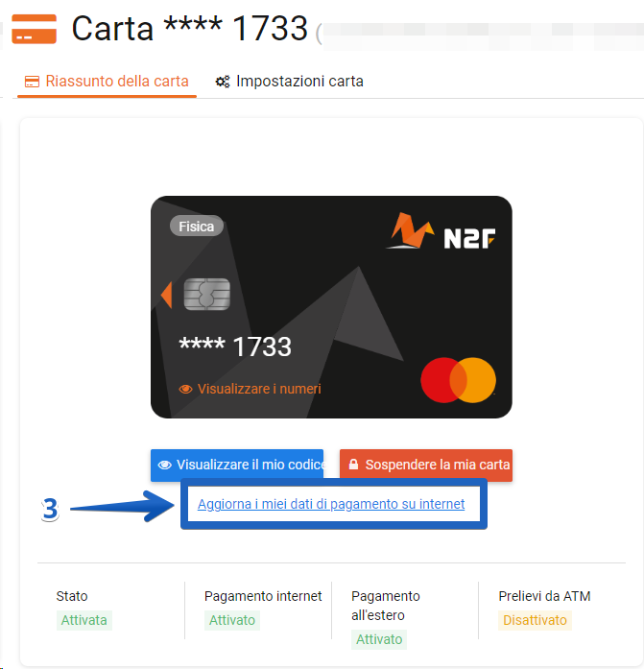The height and width of the screenshot is (669, 644).
Task: Click Visualizzare il mio codice button
Action: coord(237,466)
